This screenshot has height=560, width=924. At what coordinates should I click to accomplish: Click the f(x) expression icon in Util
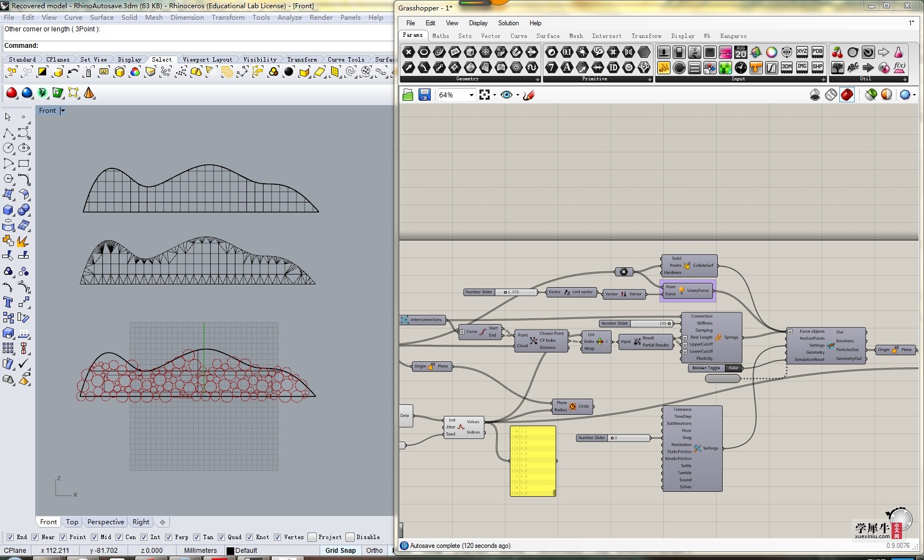(899, 68)
